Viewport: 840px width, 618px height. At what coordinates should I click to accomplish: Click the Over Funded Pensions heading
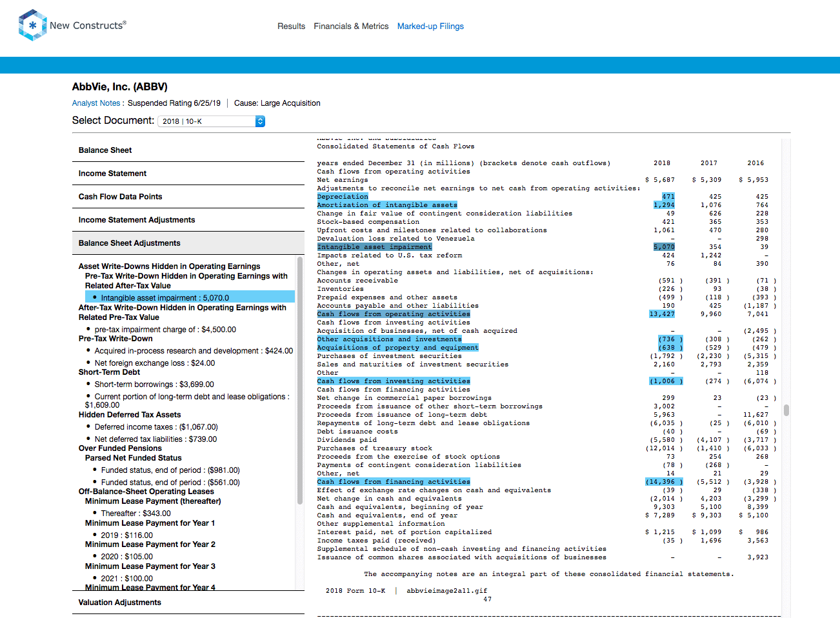(120, 448)
